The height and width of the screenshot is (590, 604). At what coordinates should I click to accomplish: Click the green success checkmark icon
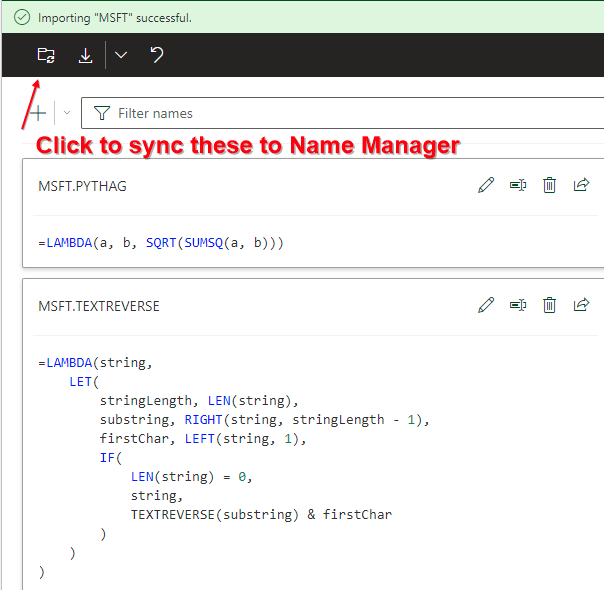pos(22,17)
